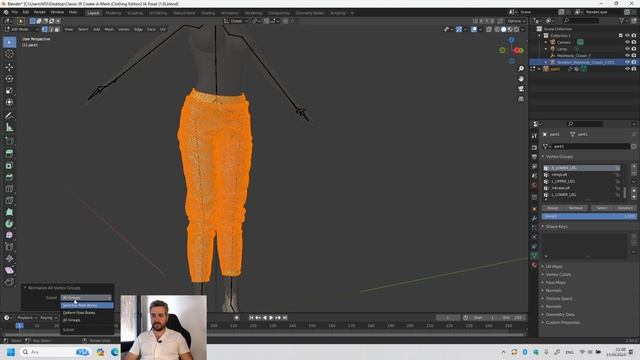The image size is (640, 360).
Task: Open the Modifiers wrench properties tab
Action: coord(534,219)
